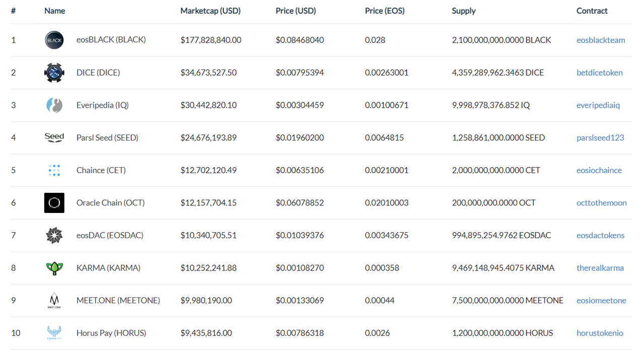Click the Horus Pay wings icon
Screen dimensions: 644x353
(x=54, y=333)
